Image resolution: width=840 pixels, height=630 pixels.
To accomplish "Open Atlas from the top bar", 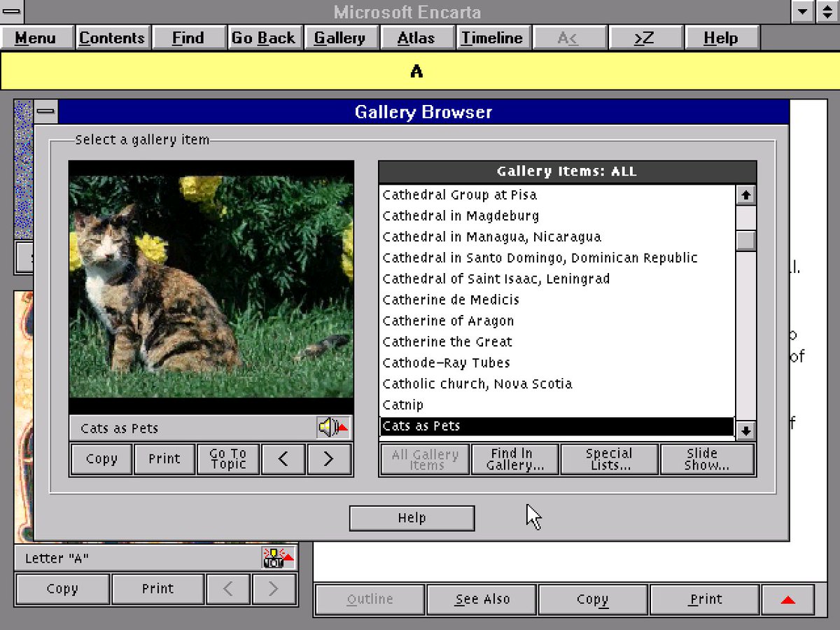I will click(416, 38).
